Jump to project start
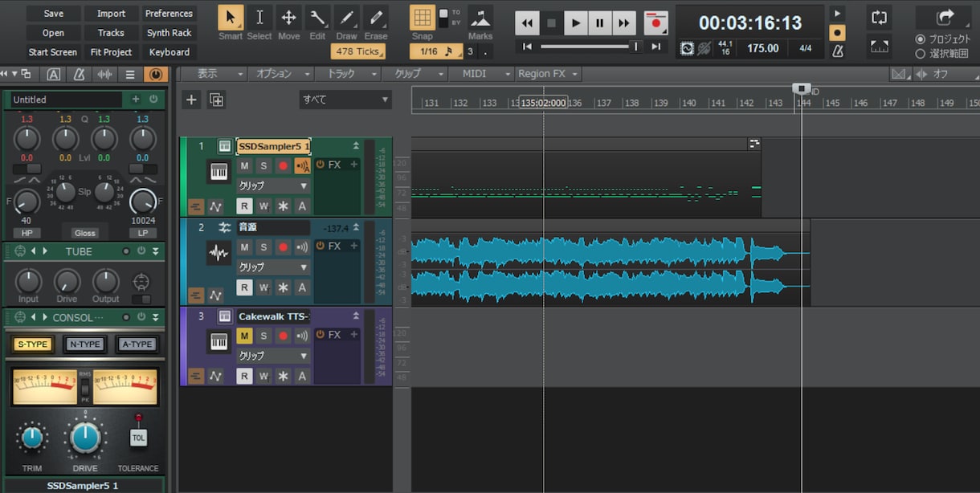Viewport: 980px width, 493px height. pyautogui.click(x=527, y=47)
